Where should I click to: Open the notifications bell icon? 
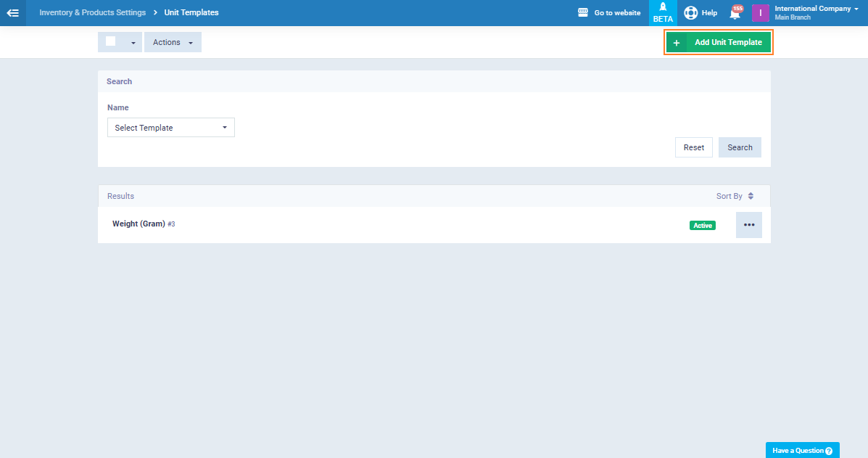[x=735, y=13]
